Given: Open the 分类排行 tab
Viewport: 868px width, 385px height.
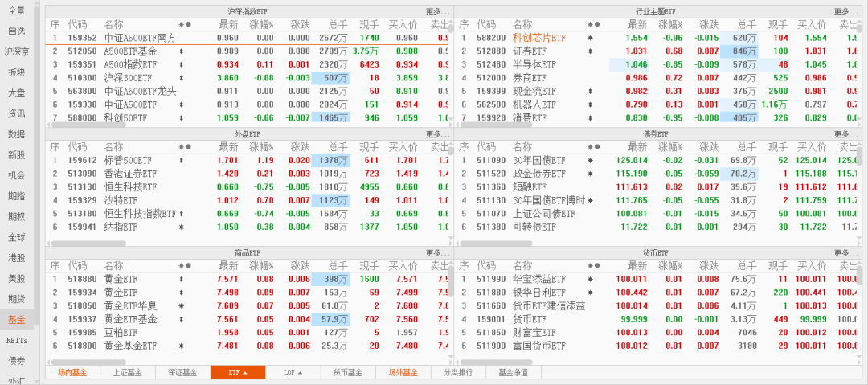Looking at the screenshot, I should coord(458,372).
